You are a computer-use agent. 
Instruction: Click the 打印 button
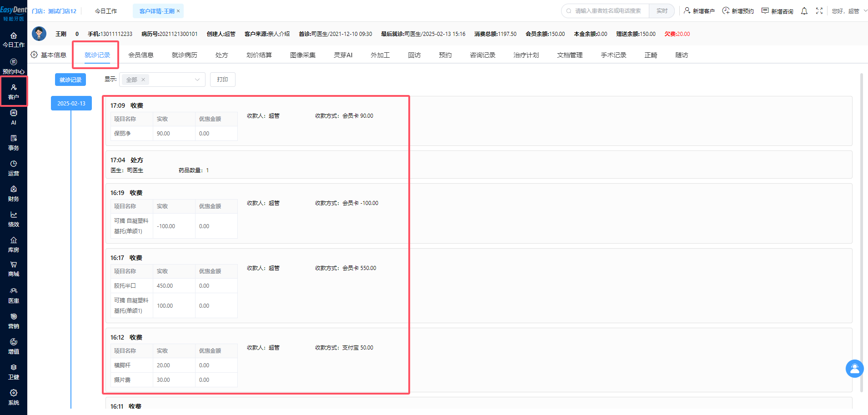(223, 80)
